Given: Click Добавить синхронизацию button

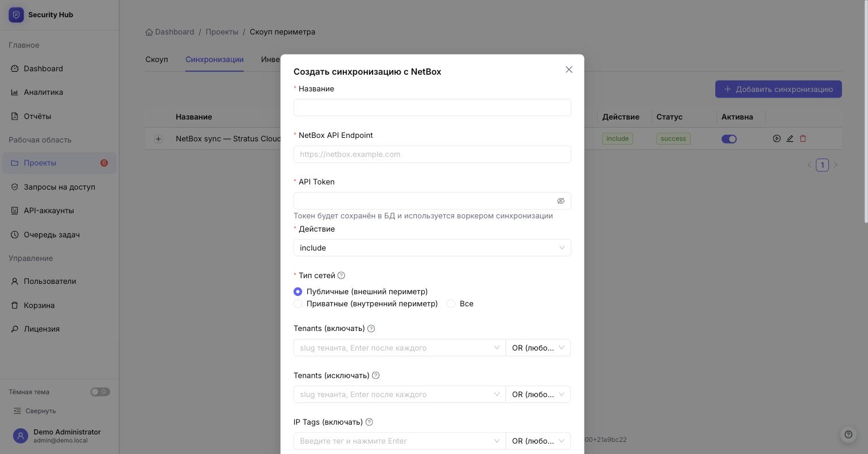Looking at the screenshot, I should point(778,89).
